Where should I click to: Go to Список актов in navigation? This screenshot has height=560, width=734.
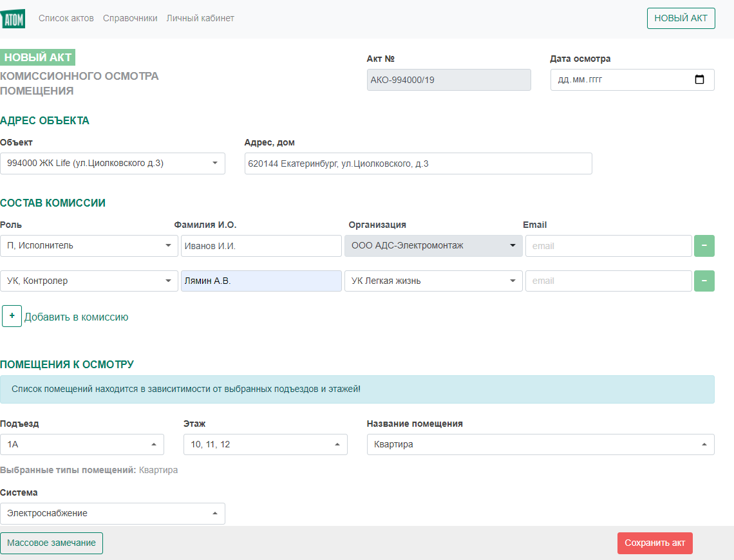(66, 19)
